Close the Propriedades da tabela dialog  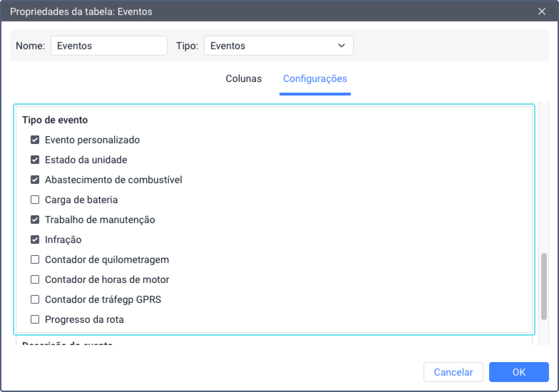pos(542,11)
